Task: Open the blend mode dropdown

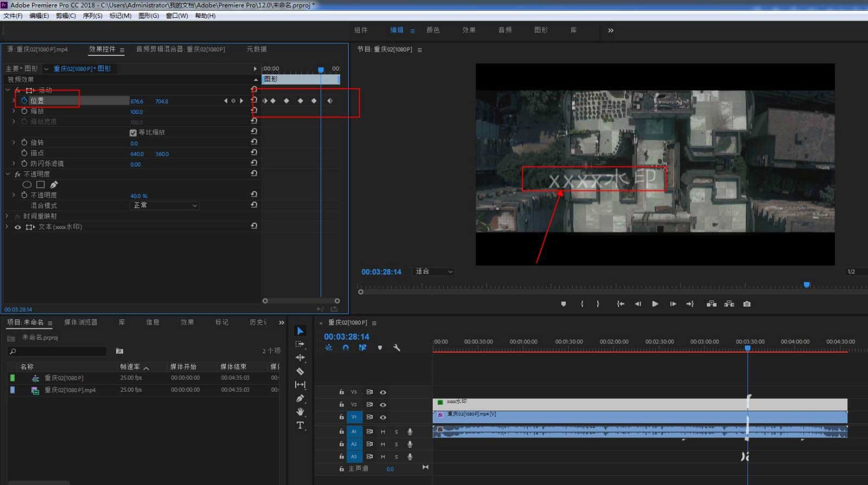Action: 165,206
